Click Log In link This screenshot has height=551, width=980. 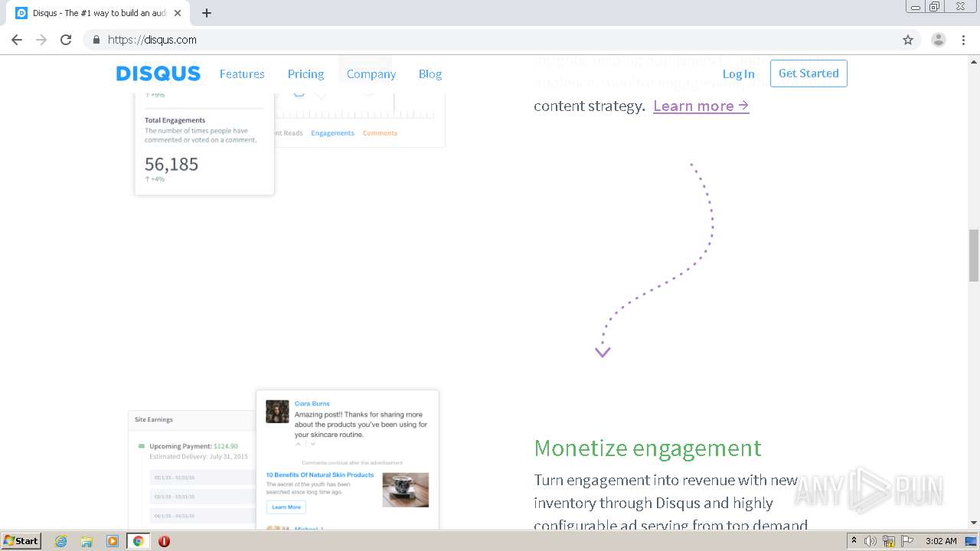click(738, 74)
